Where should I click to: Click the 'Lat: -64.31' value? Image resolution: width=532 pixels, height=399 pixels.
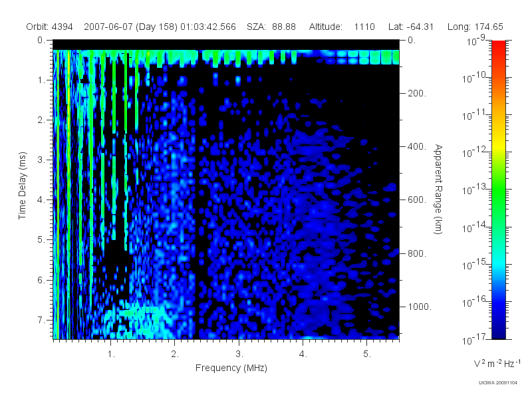click(x=411, y=27)
